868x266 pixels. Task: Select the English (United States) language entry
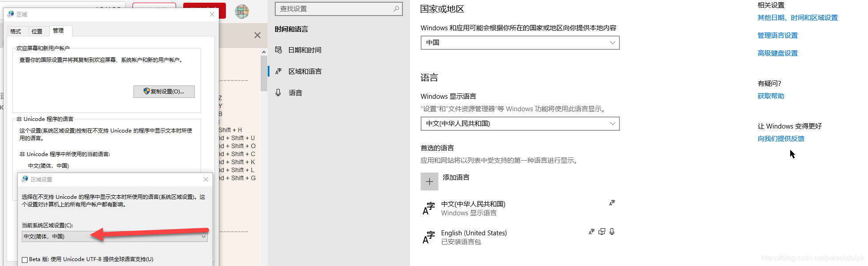(x=520, y=238)
